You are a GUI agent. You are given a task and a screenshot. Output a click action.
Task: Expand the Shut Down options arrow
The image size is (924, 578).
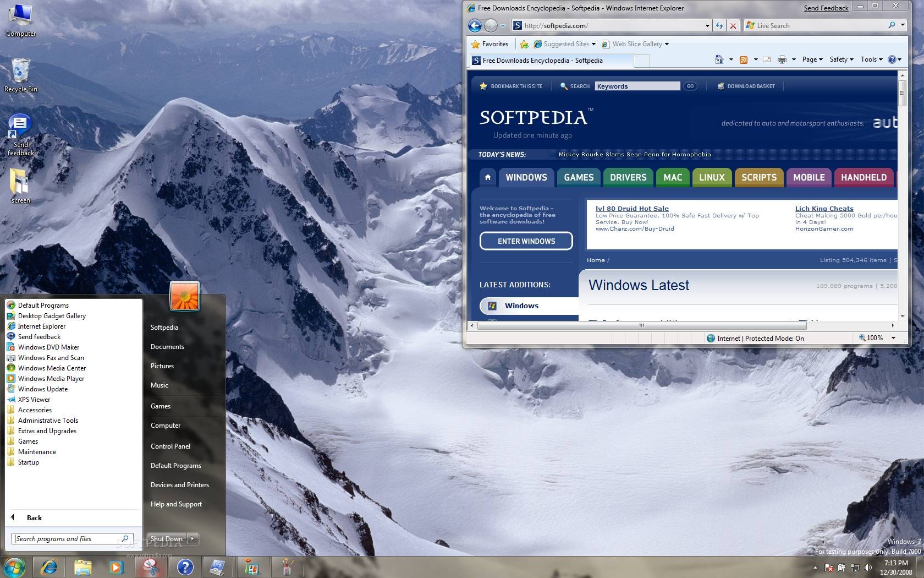(193, 538)
